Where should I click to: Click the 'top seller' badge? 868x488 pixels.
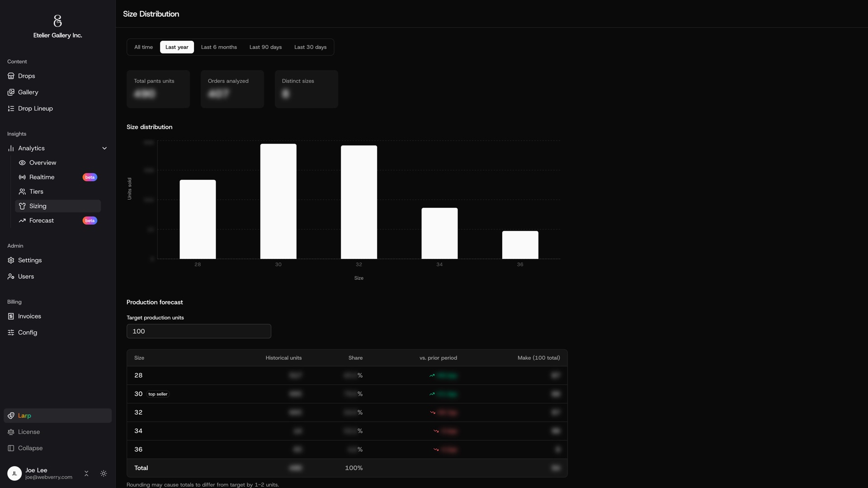point(158,394)
